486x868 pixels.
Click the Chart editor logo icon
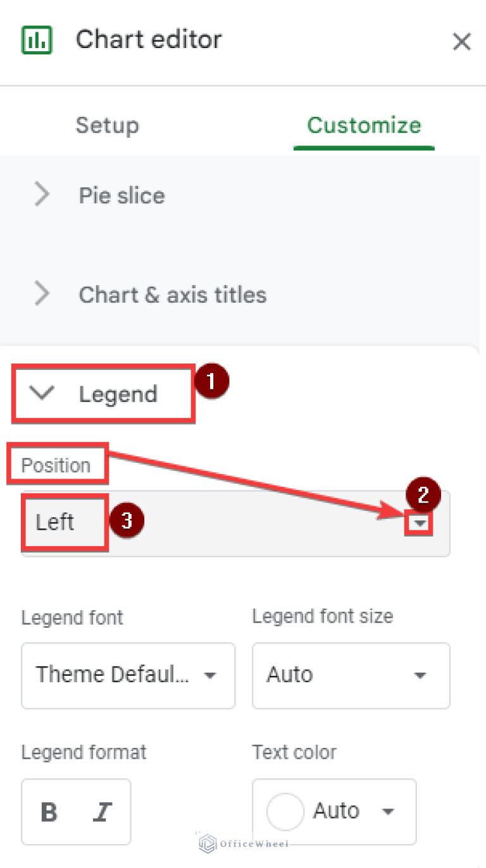pyautogui.click(x=36, y=40)
